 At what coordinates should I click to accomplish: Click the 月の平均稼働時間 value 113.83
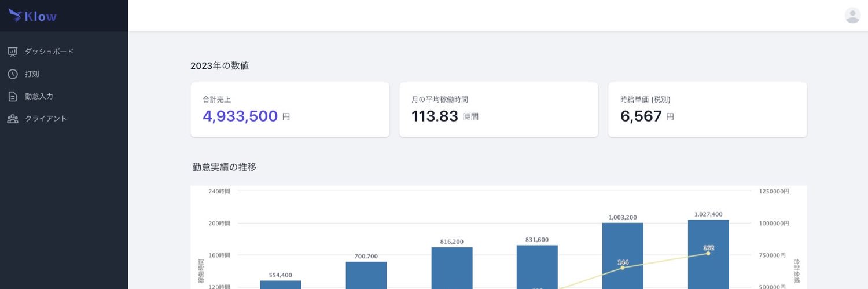pyautogui.click(x=435, y=116)
